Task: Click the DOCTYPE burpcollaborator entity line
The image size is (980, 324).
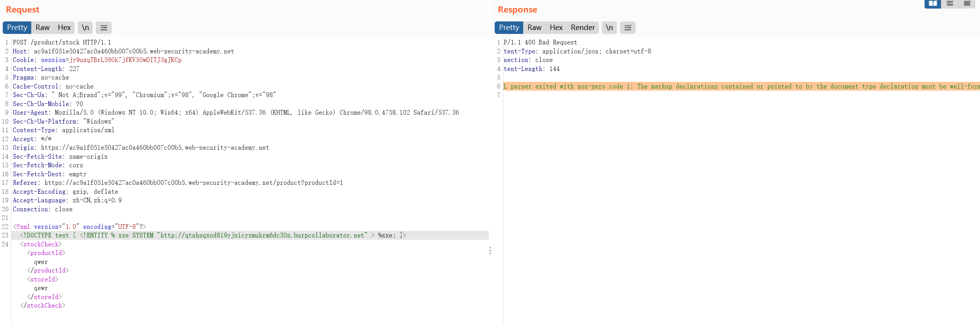Action: pyautogui.click(x=213, y=235)
